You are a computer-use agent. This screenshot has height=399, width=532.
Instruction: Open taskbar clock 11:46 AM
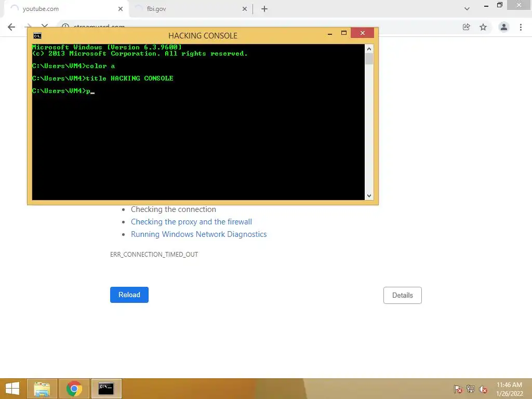tap(509, 389)
